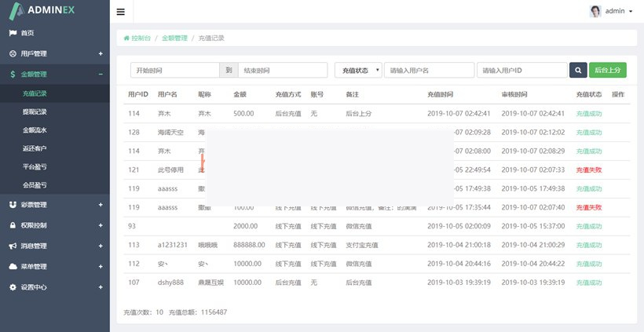Click the 权限控制 lock icon
The width and height of the screenshot is (644, 332).
pos(13,225)
